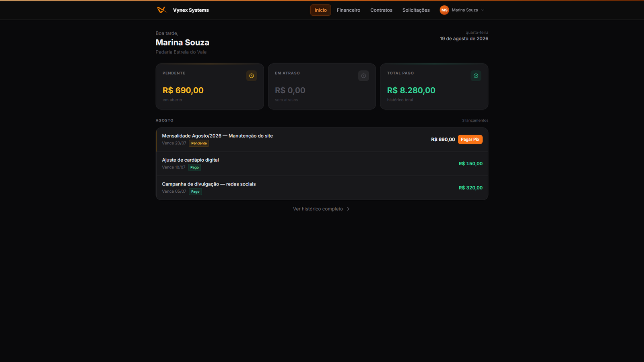Click the R$ 690,00 amount beside Pagar Pix
Viewport: 644px width, 362px height.
point(443,140)
